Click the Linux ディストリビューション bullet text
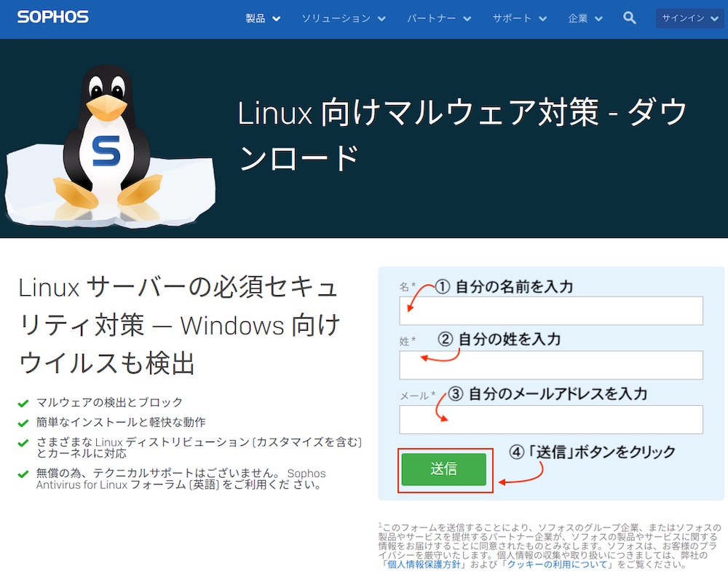This screenshot has height=577, width=728. (199, 447)
